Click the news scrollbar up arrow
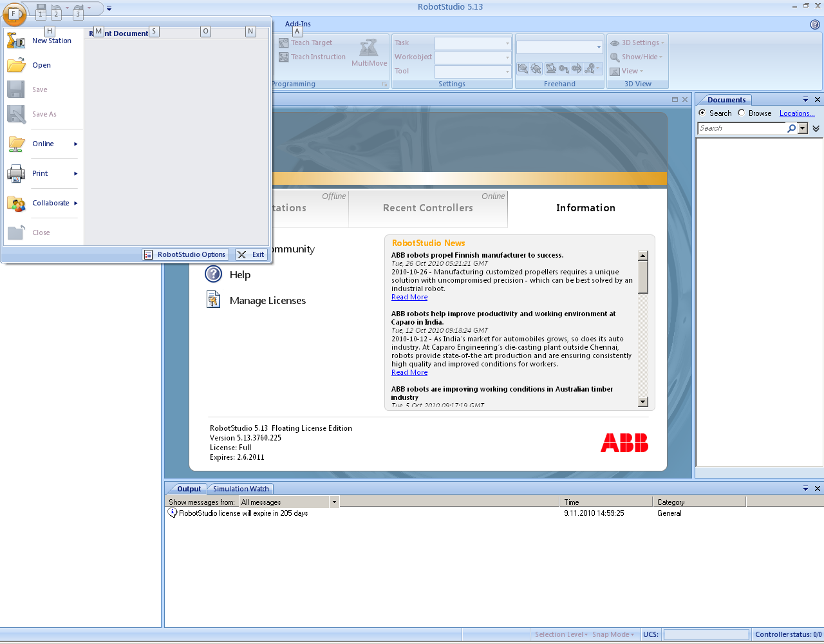 point(642,256)
